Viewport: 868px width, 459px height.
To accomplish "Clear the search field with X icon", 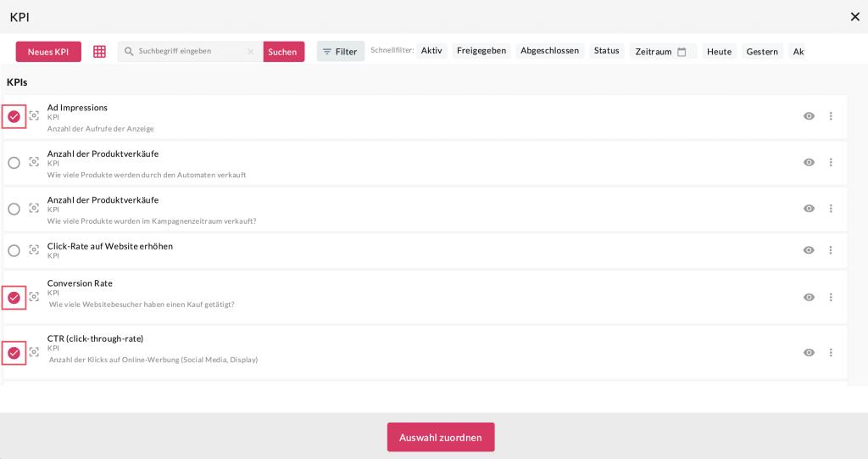I will coord(250,52).
